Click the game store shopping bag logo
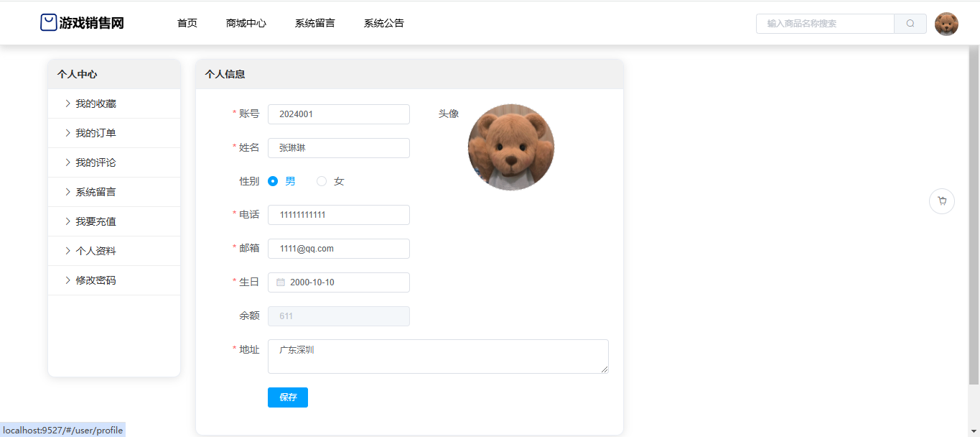Image resolution: width=980 pixels, height=437 pixels. click(48, 23)
